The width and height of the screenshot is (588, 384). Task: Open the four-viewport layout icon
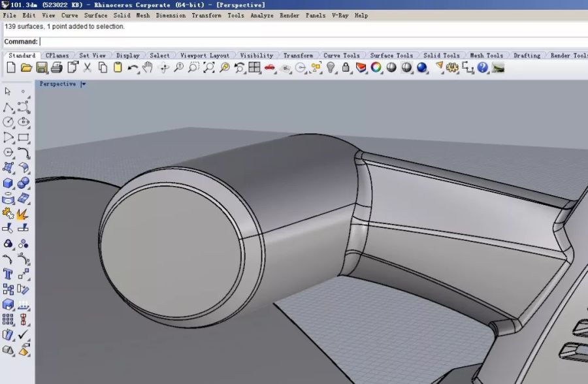[254, 68]
